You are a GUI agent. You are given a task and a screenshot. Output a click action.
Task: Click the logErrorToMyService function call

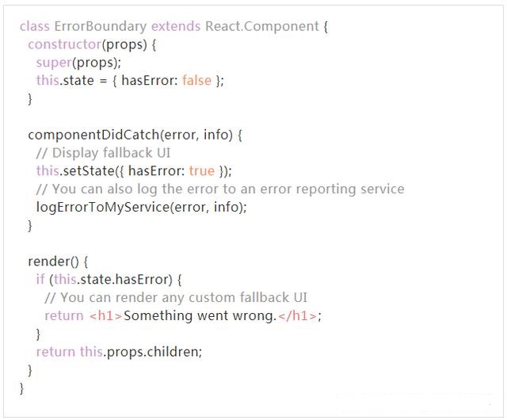pos(100,207)
